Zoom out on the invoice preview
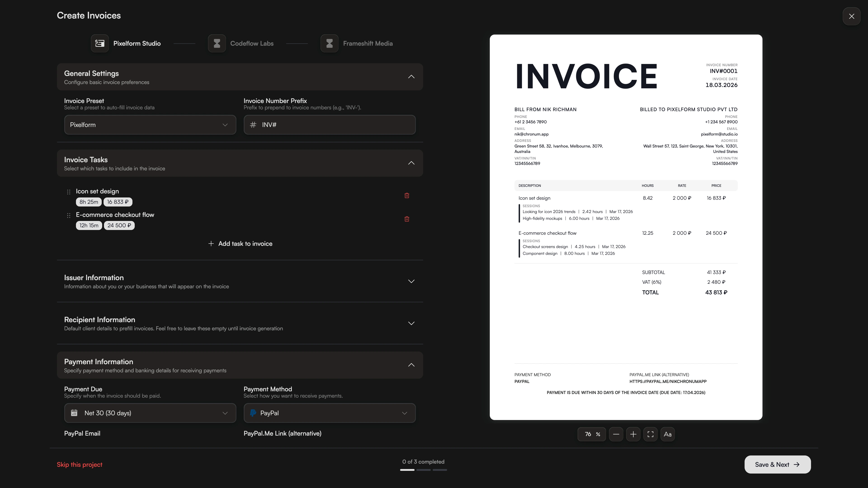Viewport: 868px width, 488px height. tap(617, 434)
